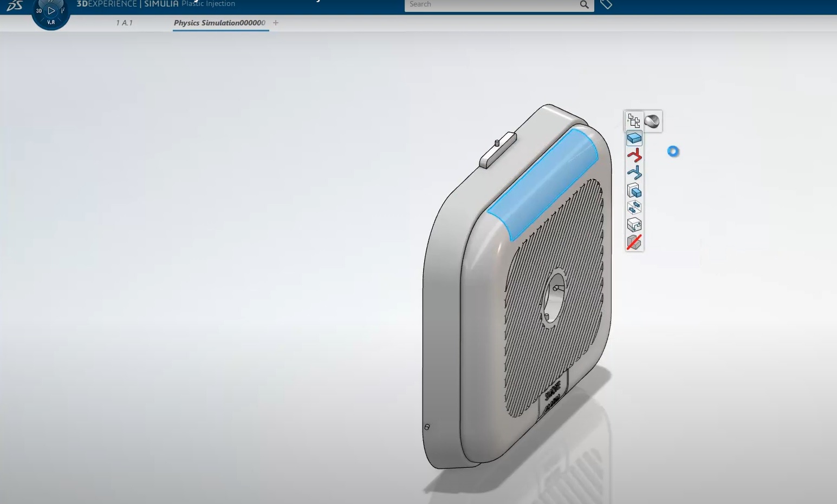Choose the red runner branch icon
This screenshot has width=837, height=504.
point(634,156)
